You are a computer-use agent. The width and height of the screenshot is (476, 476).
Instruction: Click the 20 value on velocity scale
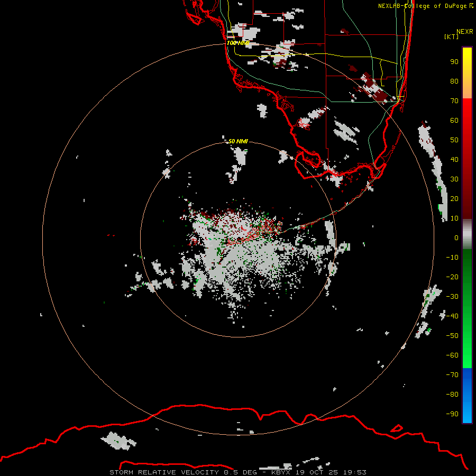[454, 198]
